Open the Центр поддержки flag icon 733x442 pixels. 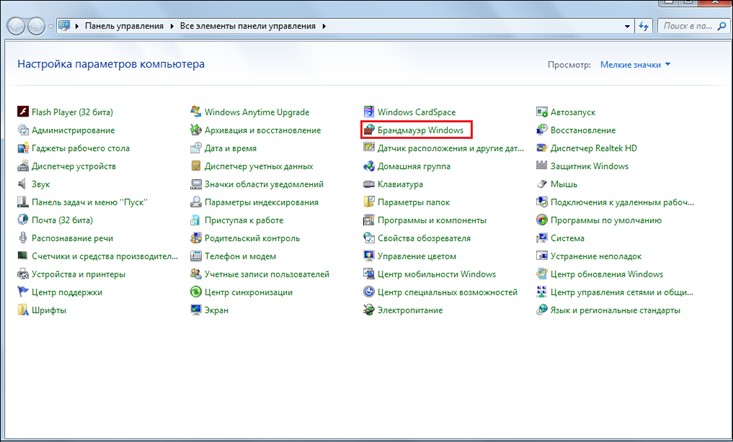(x=23, y=292)
